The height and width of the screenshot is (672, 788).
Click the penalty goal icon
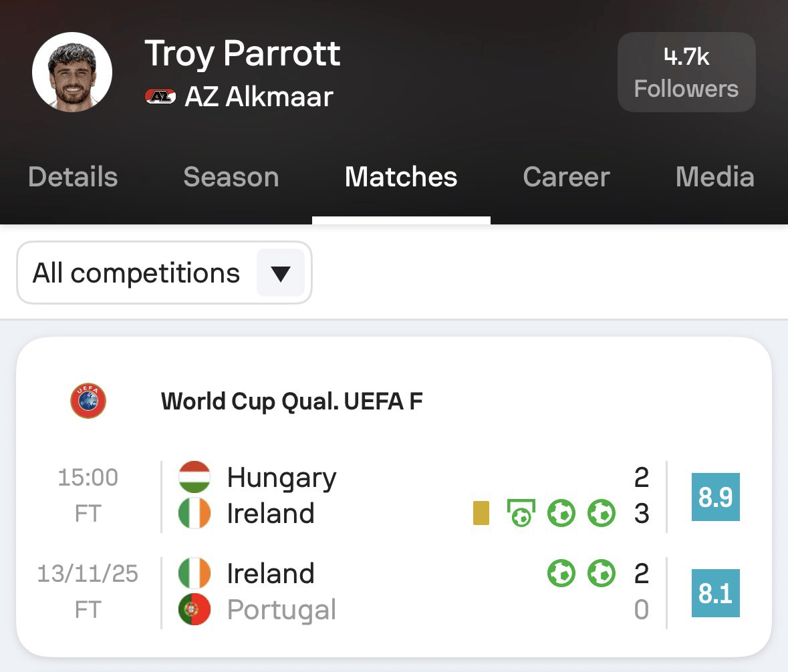pos(521,514)
